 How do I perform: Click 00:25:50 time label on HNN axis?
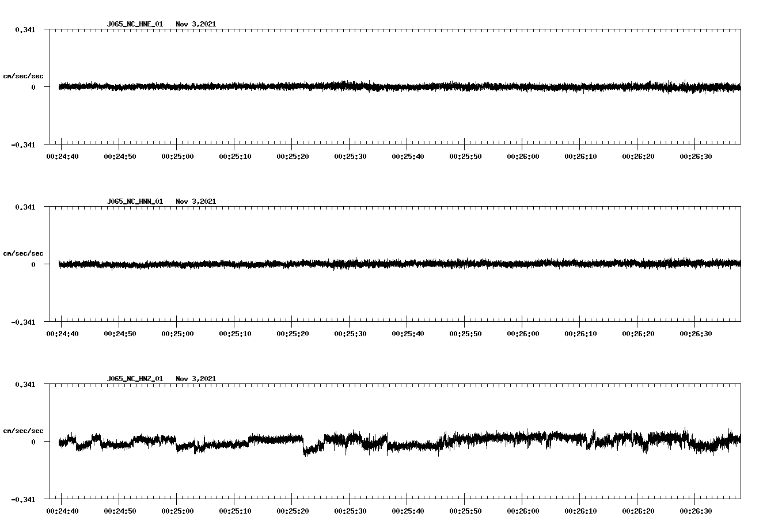tap(465, 334)
